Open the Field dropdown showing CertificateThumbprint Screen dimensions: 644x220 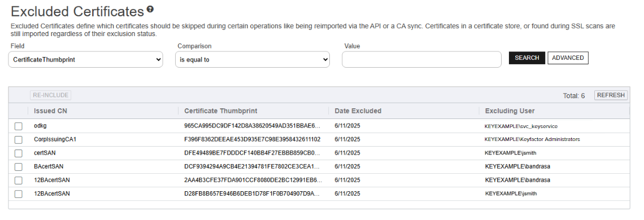coord(85,60)
